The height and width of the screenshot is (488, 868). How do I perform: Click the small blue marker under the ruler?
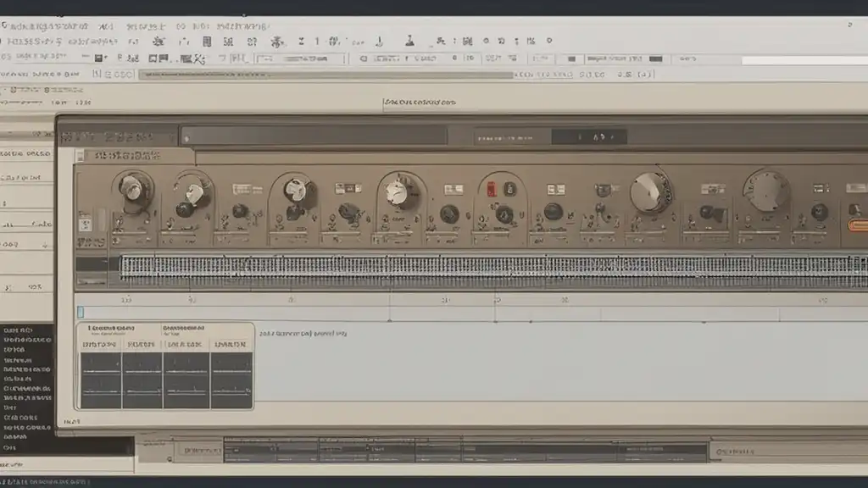(x=81, y=313)
